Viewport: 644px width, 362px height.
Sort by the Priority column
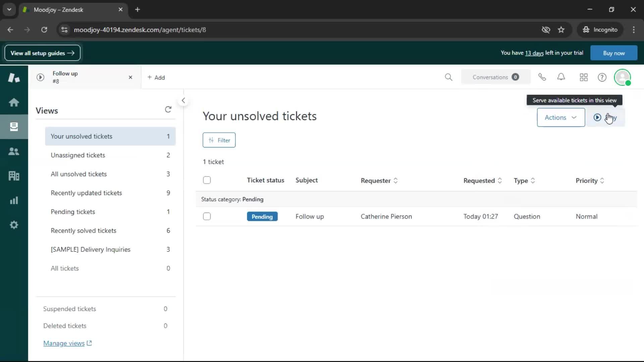click(590, 181)
